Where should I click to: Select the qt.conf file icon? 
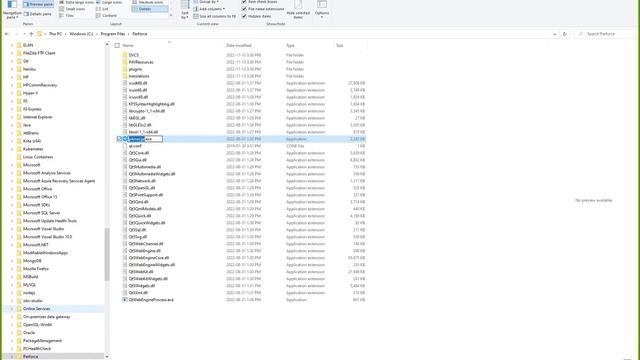click(125, 146)
